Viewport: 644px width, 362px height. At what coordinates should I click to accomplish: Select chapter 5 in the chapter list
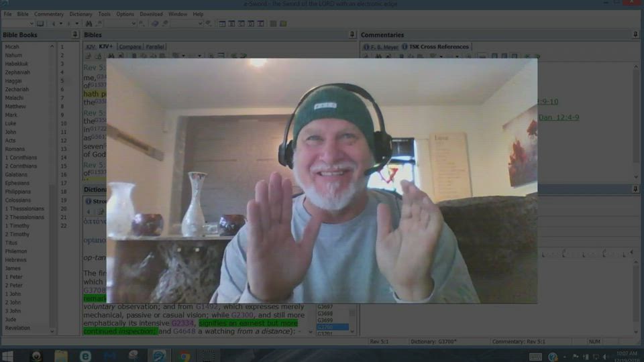62,81
